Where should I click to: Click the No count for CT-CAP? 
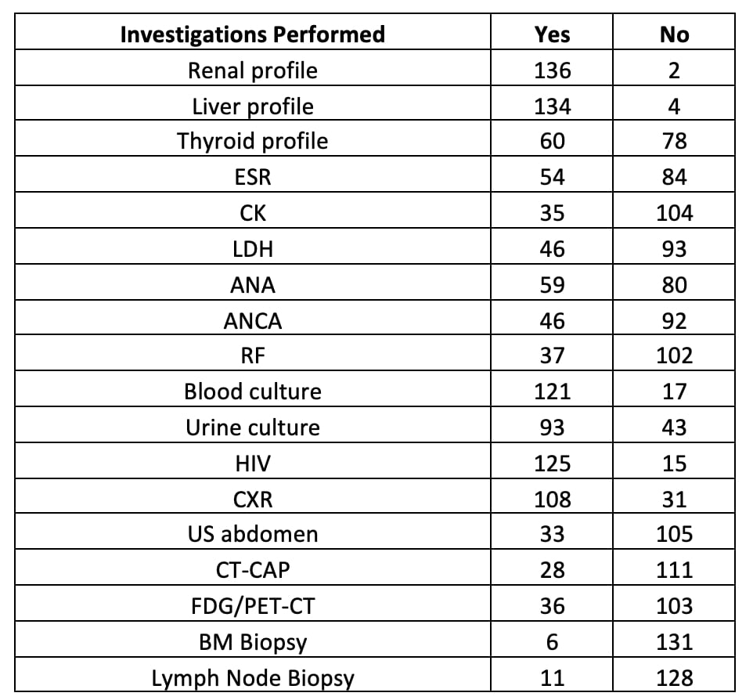(x=674, y=570)
